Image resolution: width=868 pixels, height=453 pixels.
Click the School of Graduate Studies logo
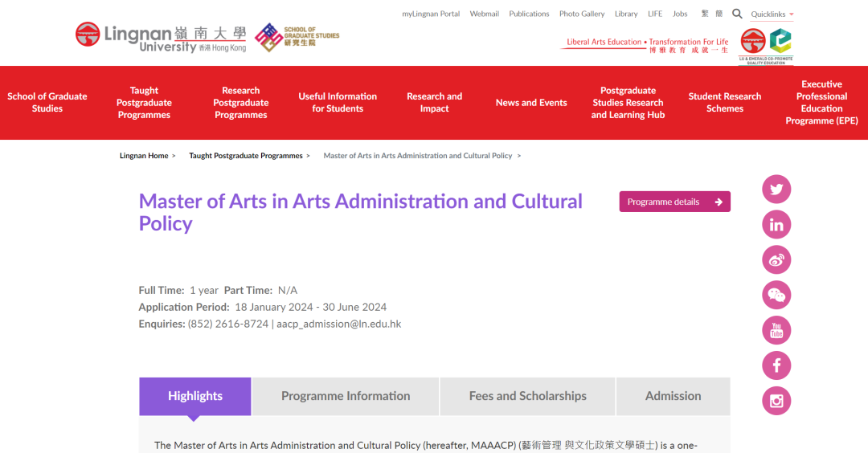(297, 37)
